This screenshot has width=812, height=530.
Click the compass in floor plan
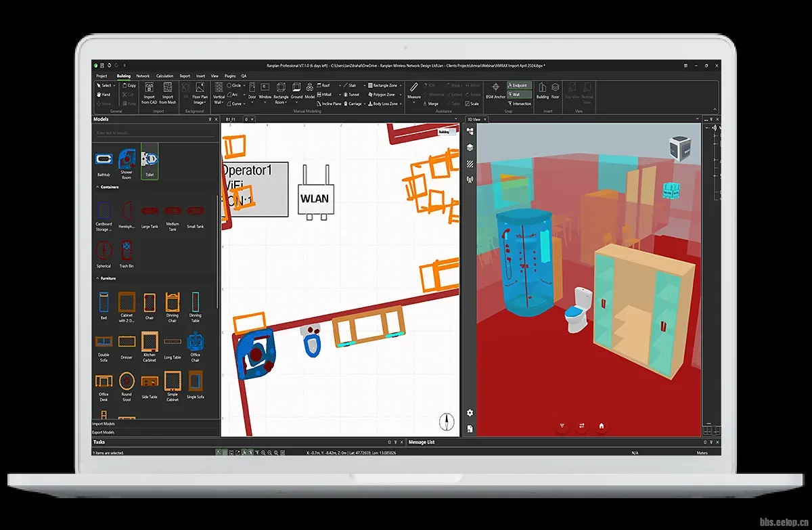click(446, 422)
